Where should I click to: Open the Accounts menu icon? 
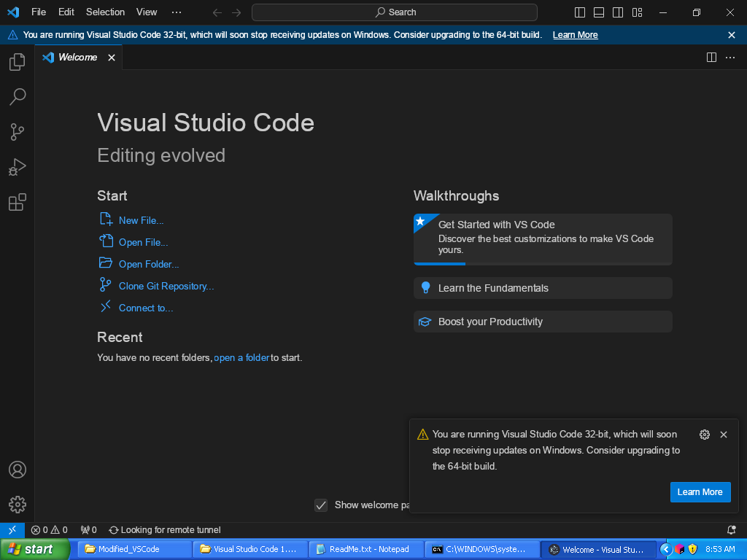click(18, 470)
